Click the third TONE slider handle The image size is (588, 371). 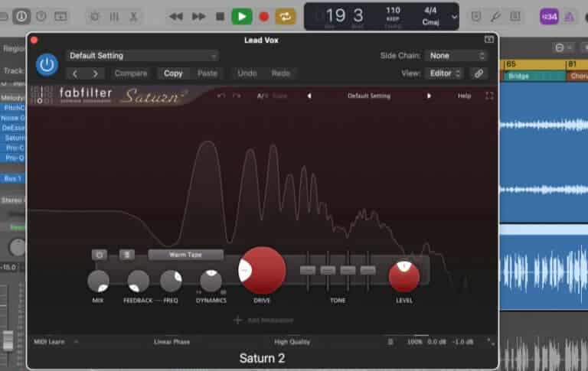348,270
